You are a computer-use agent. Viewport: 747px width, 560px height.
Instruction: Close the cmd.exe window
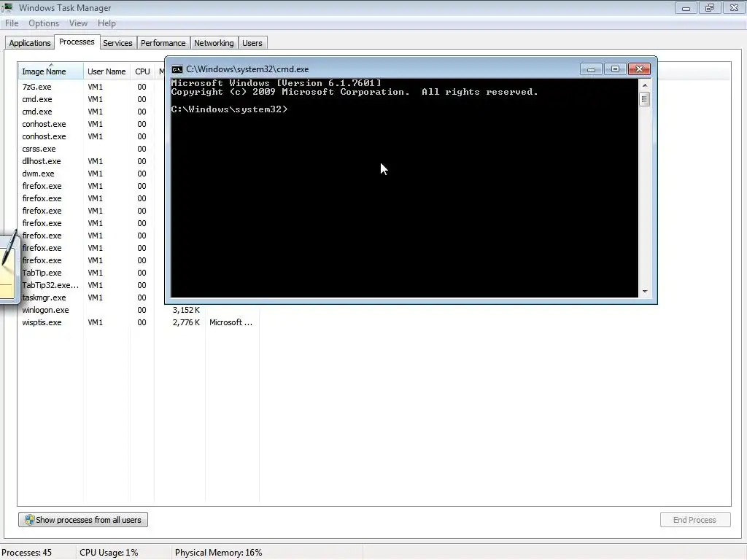[x=639, y=69]
